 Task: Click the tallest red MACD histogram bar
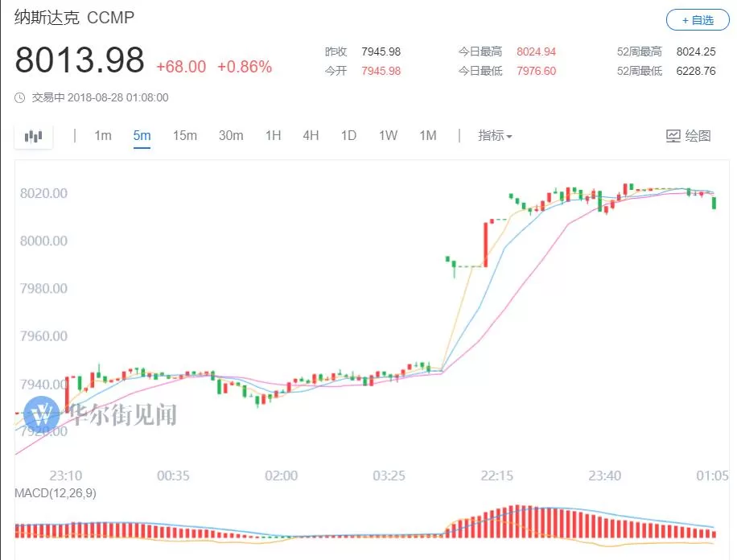(x=517, y=521)
